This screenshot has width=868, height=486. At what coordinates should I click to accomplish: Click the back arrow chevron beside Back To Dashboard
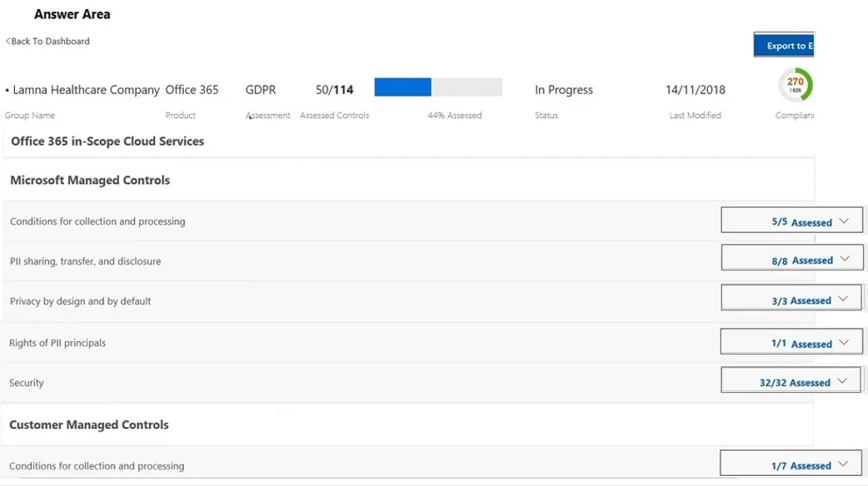pyautogui.click(x=7, y=41)
